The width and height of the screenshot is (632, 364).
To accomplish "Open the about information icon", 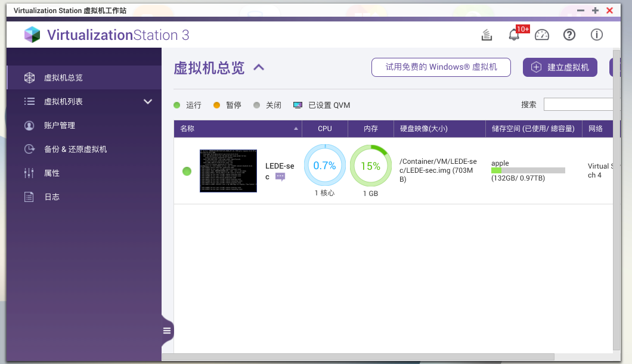I will [597, 35].
